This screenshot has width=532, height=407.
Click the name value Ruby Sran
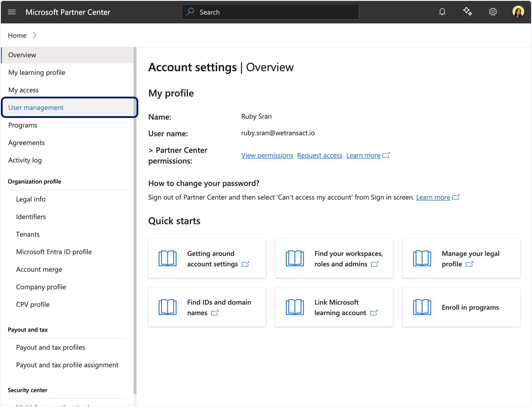tap(256, 116)
